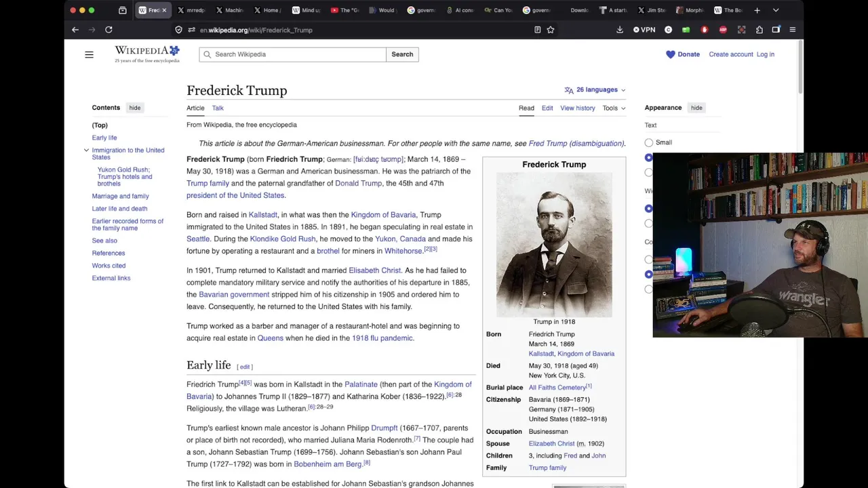Reload the page with the refresh icon
The height and width of the screenshot is (488, 868).
click(x=108, y=30)
